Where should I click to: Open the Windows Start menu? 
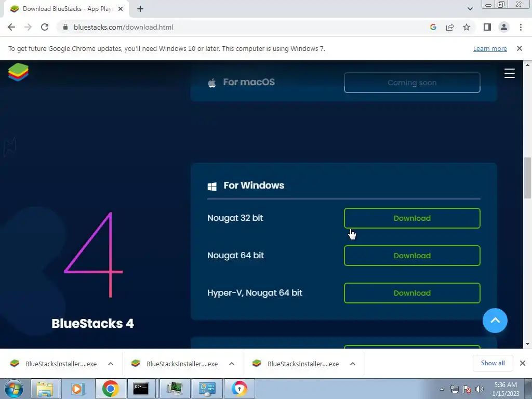tap(14, 389)
